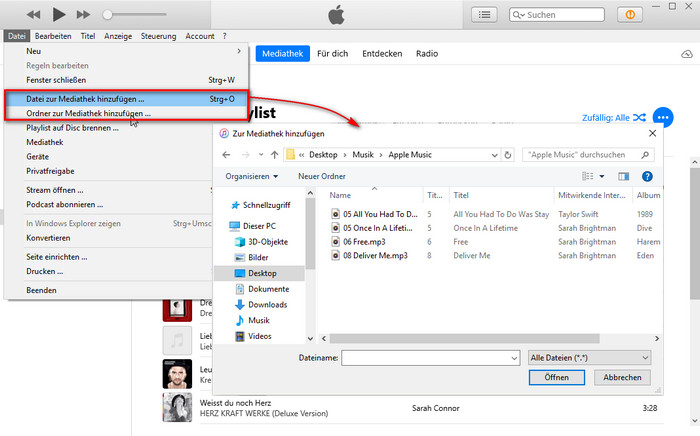700x436 pixels.
Task: Switch to the Für dich tab
Action: (x=333, y=54)
